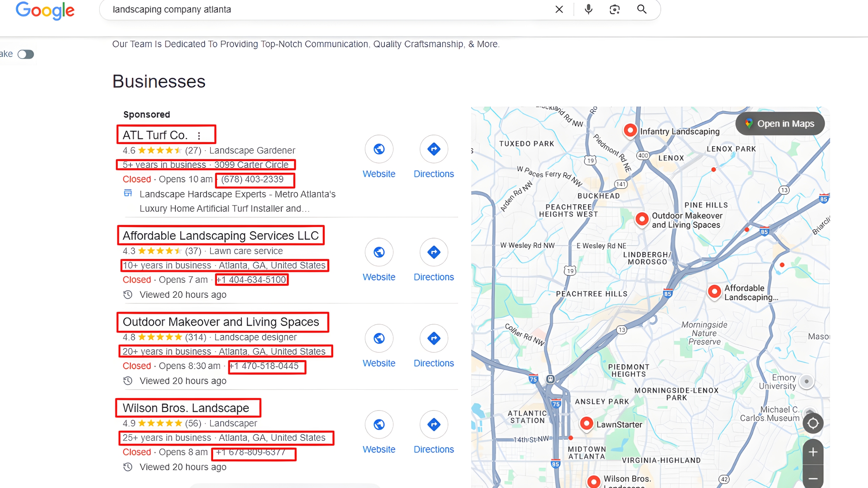
Task: Start voice search with microphone
Action: click(x=588, y=9)
